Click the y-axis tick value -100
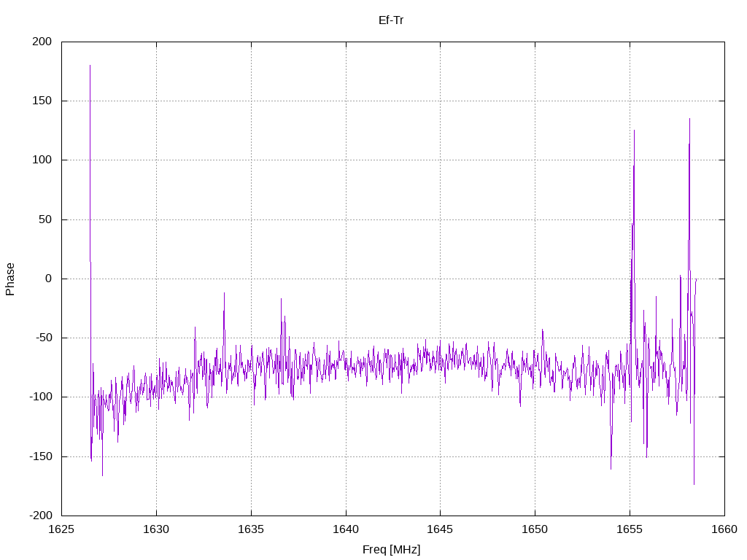This screenshot has width=747, height=560. [41, 397]
